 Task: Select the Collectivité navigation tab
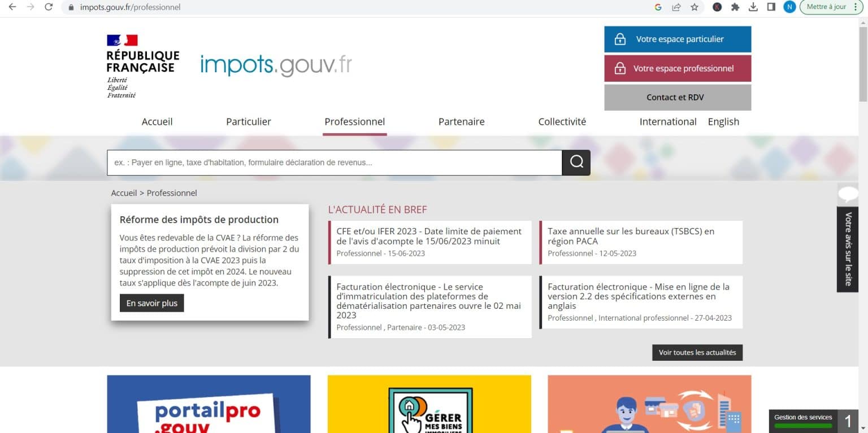coord(562,122)
